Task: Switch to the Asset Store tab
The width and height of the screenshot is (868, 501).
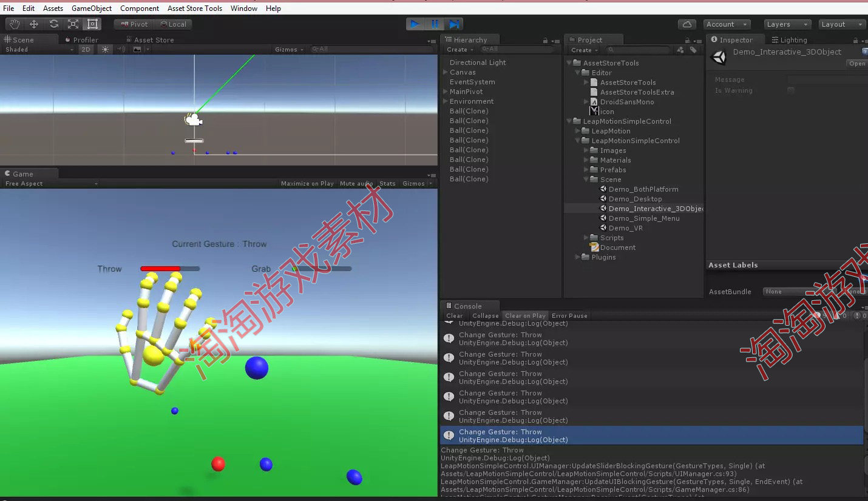Action: pyautogui.click(x=149, y=40)
